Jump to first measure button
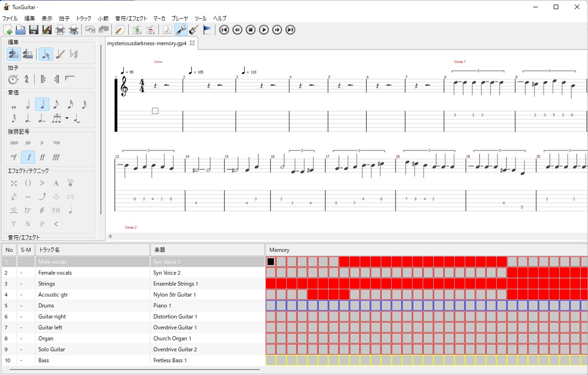This screenshot has width=588, height=375. pos(224,30)
